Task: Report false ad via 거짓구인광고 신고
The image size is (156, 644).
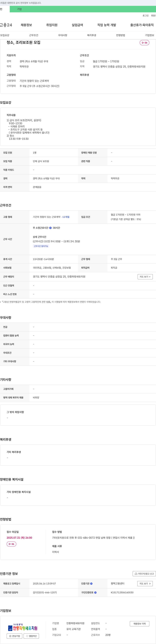Action: click(144, 574)
